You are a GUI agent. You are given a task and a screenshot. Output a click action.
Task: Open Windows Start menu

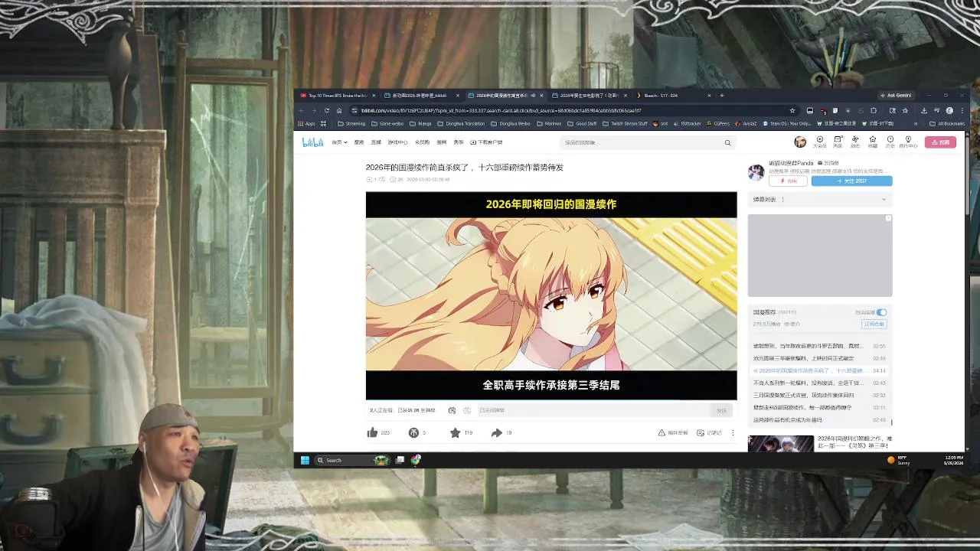305,460
